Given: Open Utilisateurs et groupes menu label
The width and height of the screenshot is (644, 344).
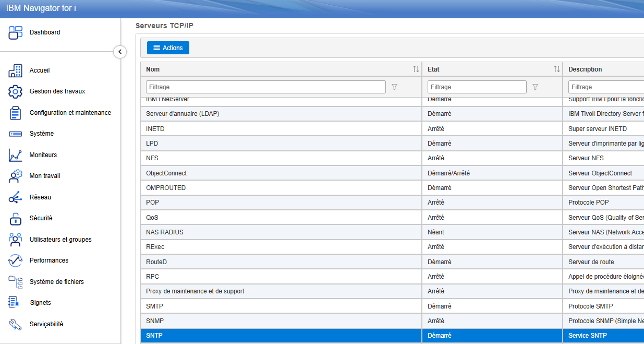Looking at the screenshot, I should 60,240.
